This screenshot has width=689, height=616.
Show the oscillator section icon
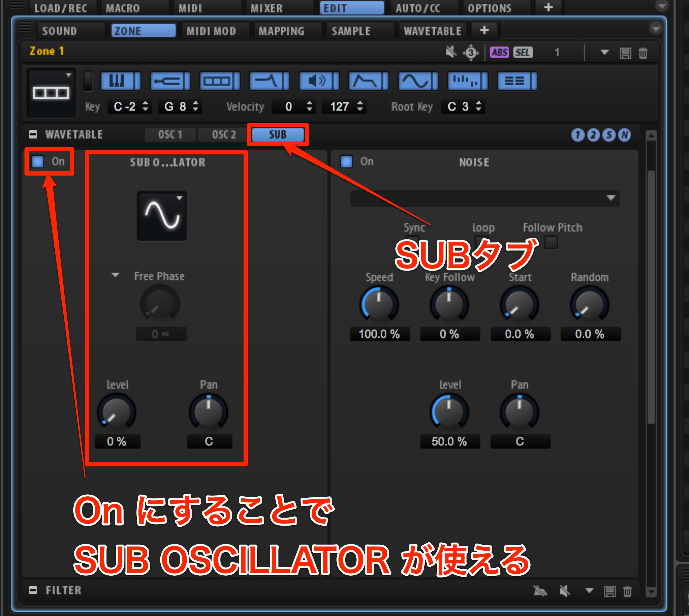(x=220, y=81)
